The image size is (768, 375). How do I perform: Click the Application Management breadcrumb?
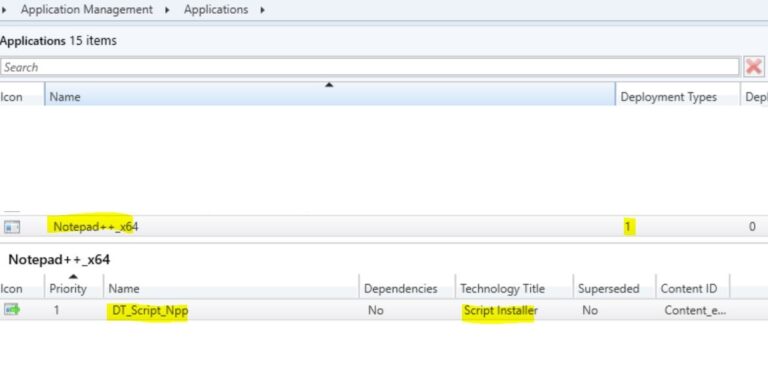pyautogui.click(x=87, y=9)
